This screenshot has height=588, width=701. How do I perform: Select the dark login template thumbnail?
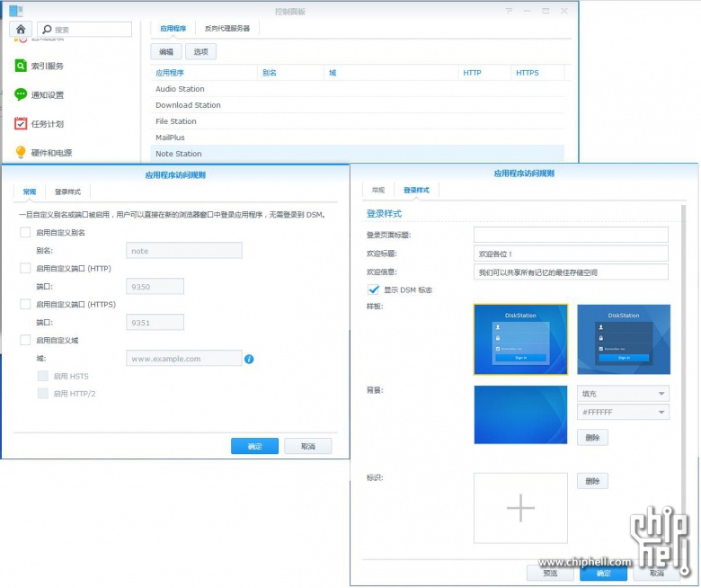tap(624, 339)
